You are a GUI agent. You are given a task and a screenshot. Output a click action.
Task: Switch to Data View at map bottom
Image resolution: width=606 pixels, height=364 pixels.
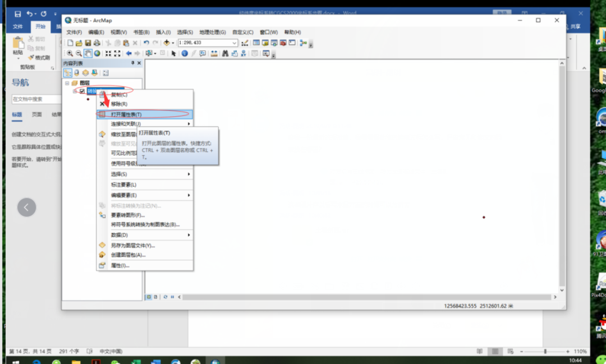[x=149, y=297]
